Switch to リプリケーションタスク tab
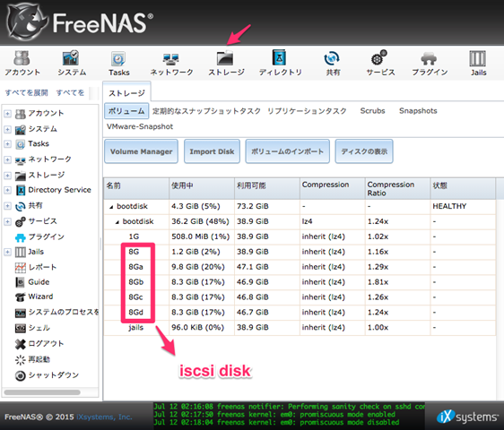The image size is (504, 430). click(307, 111)
